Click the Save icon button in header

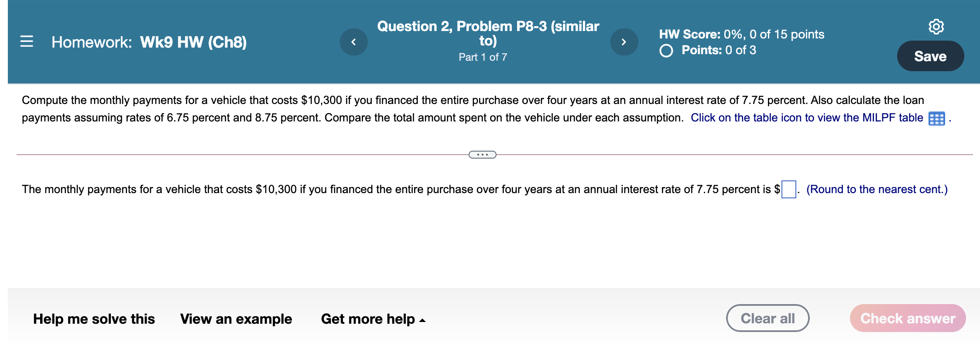tap(930, 56)
